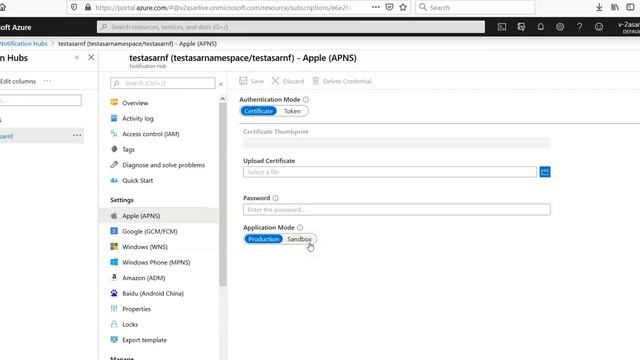Open portal settings gear icon

560,27
